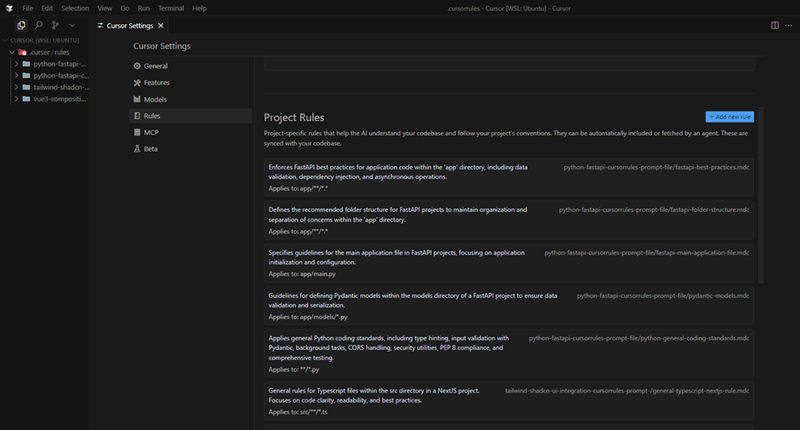Click the 'Applies to: app/main.py' text
Screen dimensions: 800x430
click(302, 274)
